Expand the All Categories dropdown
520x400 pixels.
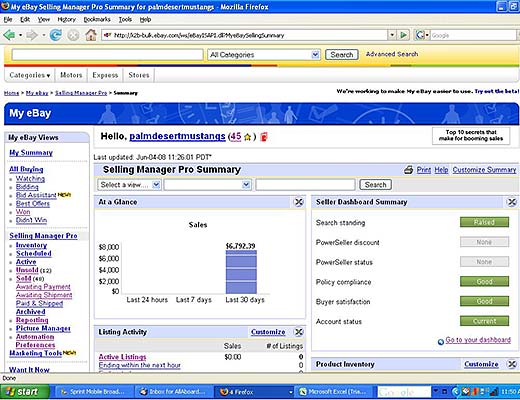point(264,55)
